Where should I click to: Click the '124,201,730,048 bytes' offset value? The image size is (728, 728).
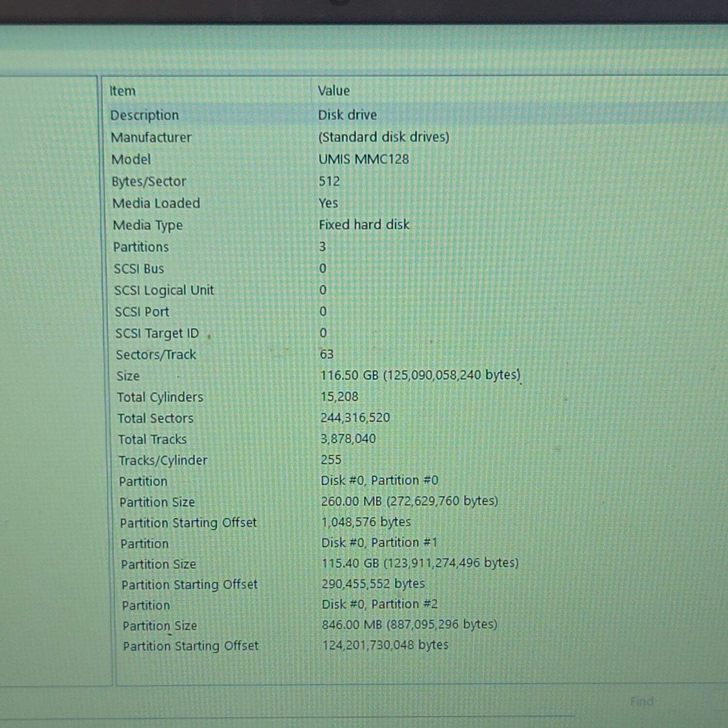click(x=385, y=645)
